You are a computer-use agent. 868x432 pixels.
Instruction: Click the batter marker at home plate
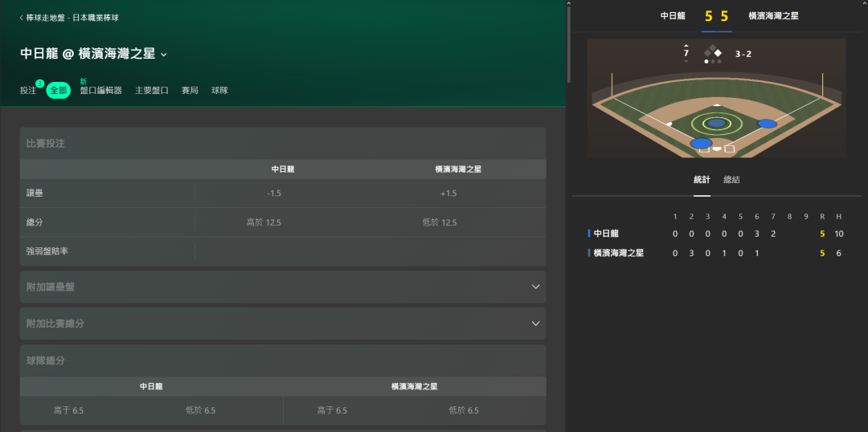point(701,143)
